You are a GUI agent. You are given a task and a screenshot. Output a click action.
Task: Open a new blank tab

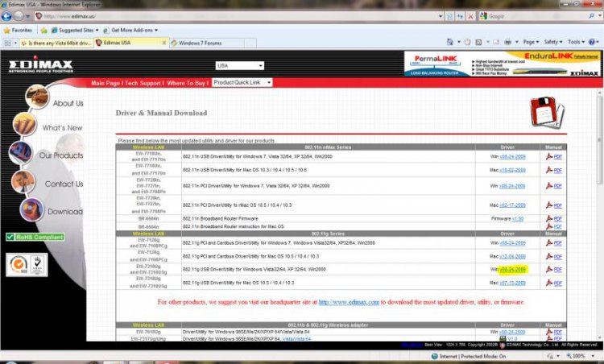[x=250, y=43]
